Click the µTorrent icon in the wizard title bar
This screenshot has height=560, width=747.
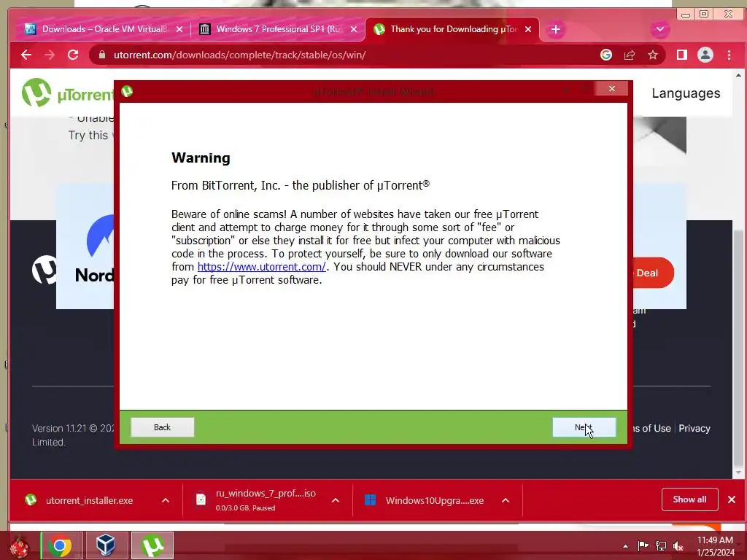point(127,91)
